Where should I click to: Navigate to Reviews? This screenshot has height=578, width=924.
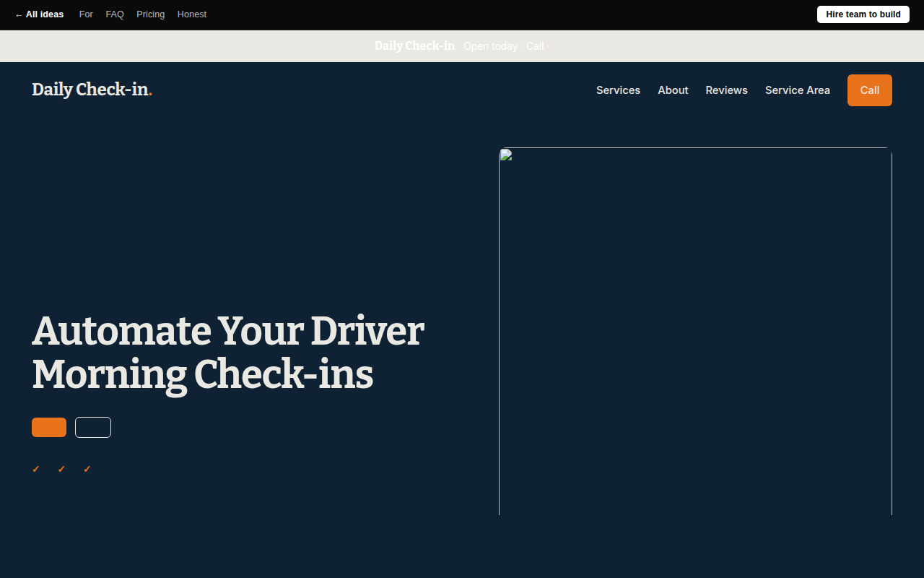726,90
